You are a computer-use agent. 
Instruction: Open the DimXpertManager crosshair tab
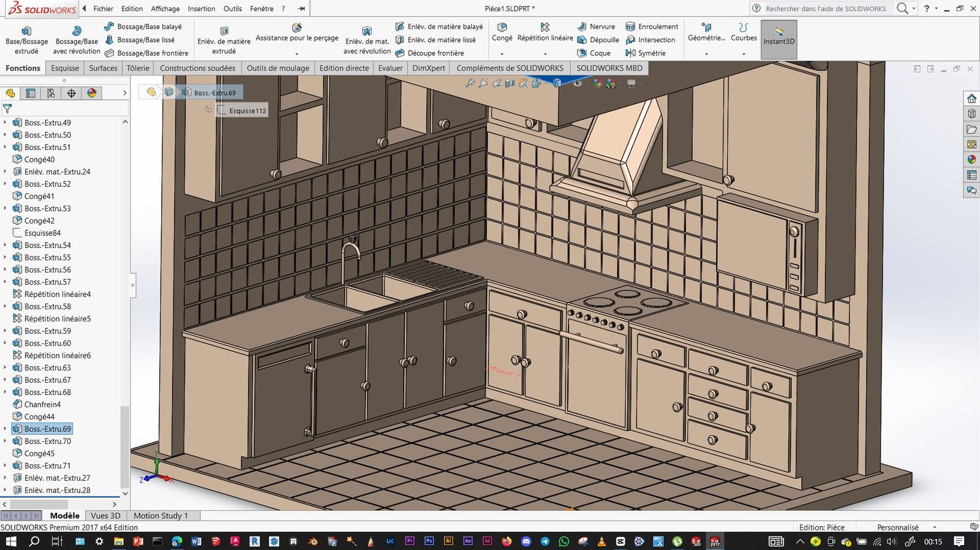pos(72,93)
